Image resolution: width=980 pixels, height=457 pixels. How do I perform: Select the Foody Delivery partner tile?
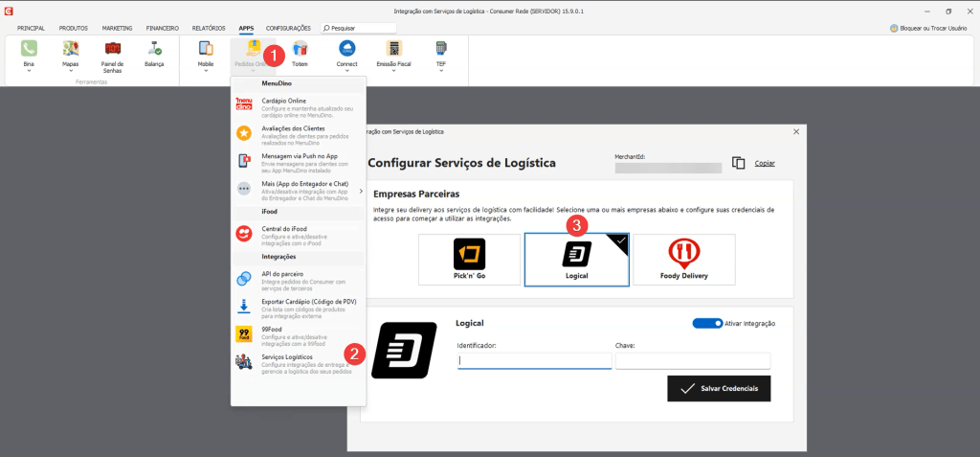(683, 260)
